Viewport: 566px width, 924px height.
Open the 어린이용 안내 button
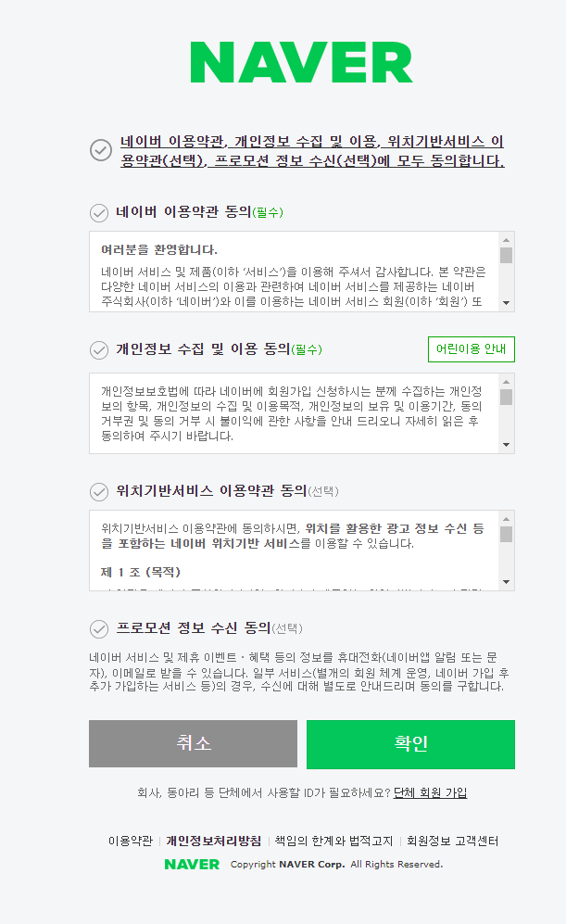click(x=471, y=349)
